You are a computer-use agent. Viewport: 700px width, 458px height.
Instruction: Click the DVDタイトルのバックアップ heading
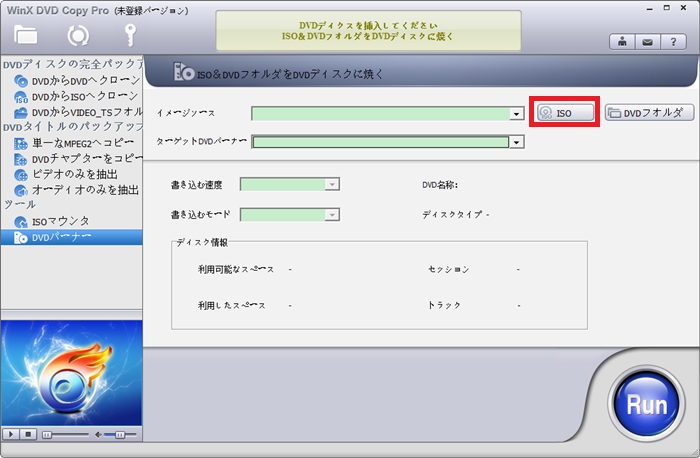[x=72, y=127]
